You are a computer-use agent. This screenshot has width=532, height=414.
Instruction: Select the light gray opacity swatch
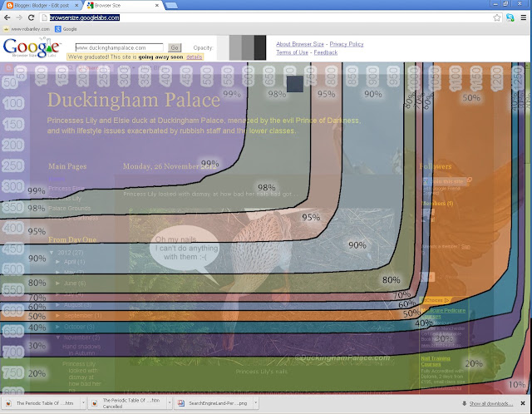click(235, 47)
